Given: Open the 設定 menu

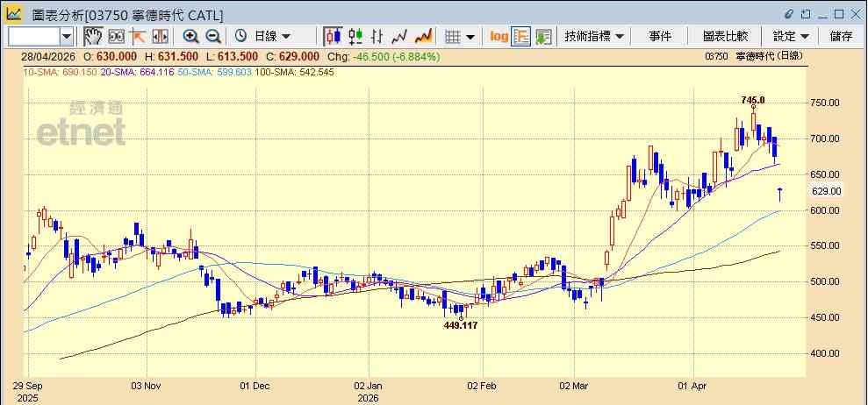Looking at the screenshot, I should tap(791, 37).
